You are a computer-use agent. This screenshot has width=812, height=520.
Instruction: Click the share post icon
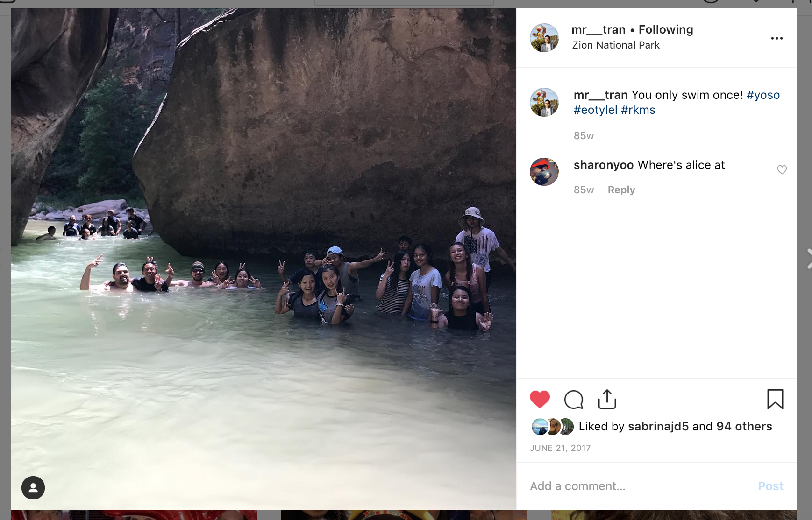tap(607, 400)
